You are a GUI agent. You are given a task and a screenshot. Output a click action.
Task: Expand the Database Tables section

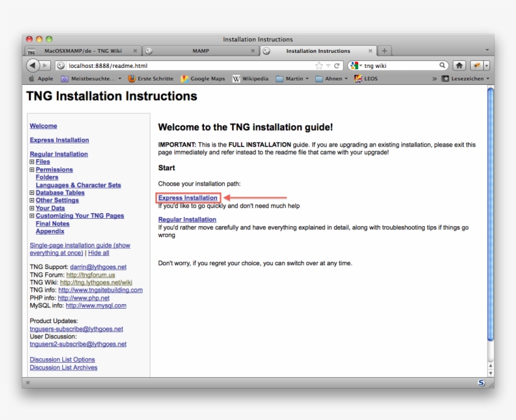click(32, 193)
